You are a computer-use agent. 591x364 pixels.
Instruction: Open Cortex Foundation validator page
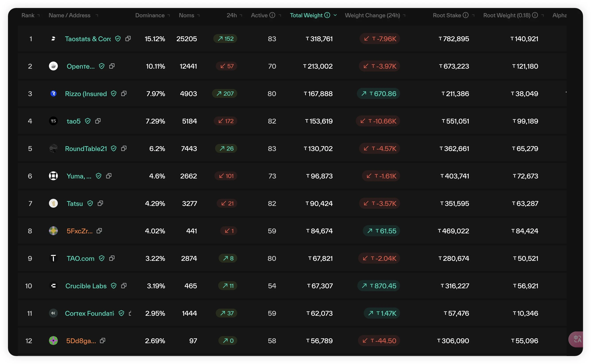89,313
